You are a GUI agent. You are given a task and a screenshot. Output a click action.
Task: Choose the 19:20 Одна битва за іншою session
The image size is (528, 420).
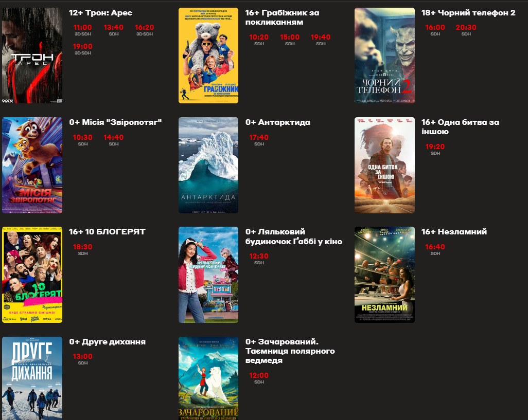[x=435, y=147]
